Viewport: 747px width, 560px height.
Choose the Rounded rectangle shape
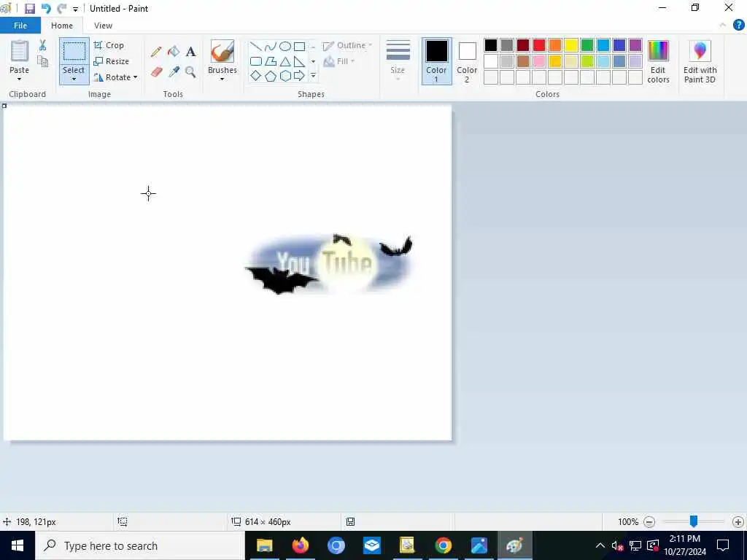[256, 61]
